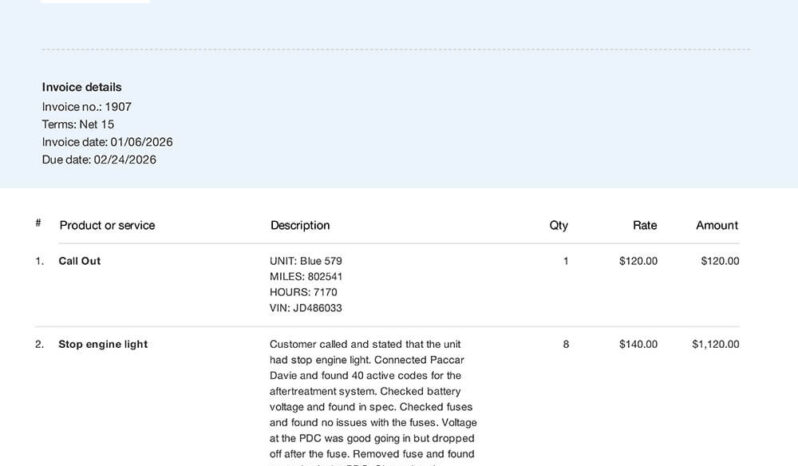Image resolution: width=798 pixels, height=466 pixels.
Task: Click the $140.00 rate value
Action: click(639, 344)
